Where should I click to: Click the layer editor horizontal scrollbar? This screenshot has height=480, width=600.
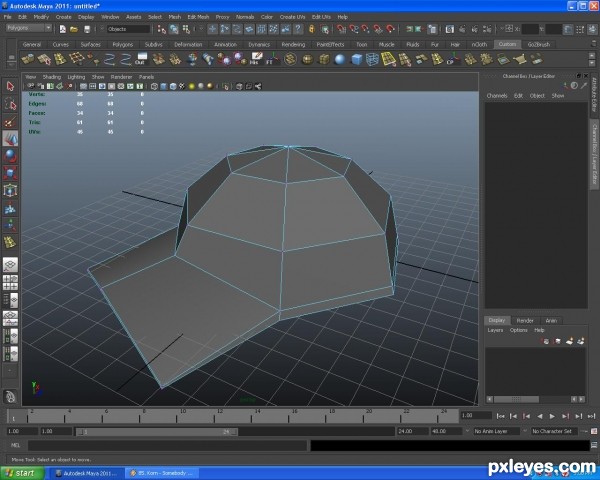coord(516,399)
